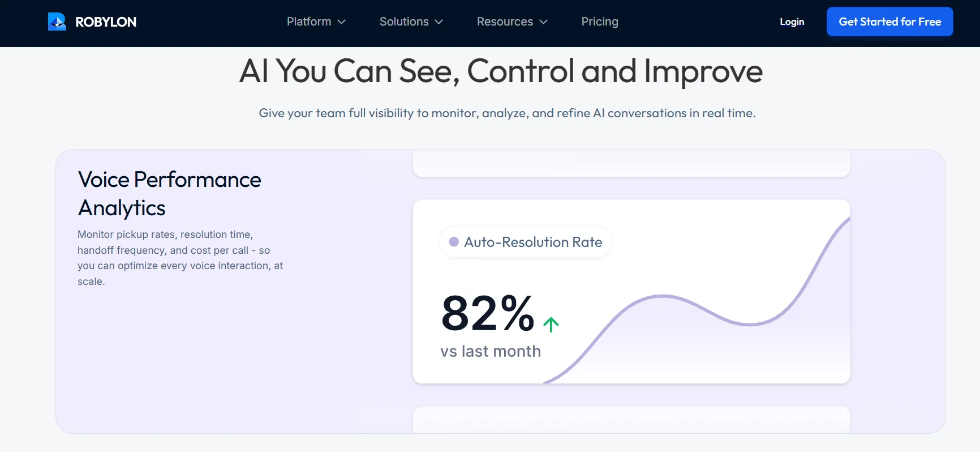Click the Auto-Resolution Rate label pill
The width and height of the screenshot is (980, 452).
point(525,242)
